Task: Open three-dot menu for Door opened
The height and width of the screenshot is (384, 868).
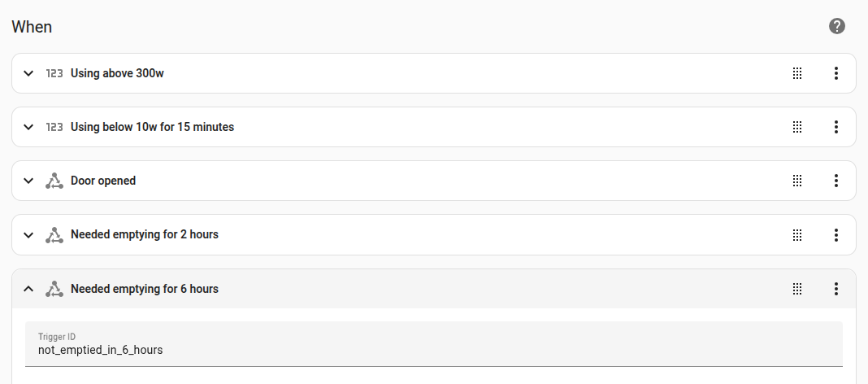Action: click(x=835, y=181)
